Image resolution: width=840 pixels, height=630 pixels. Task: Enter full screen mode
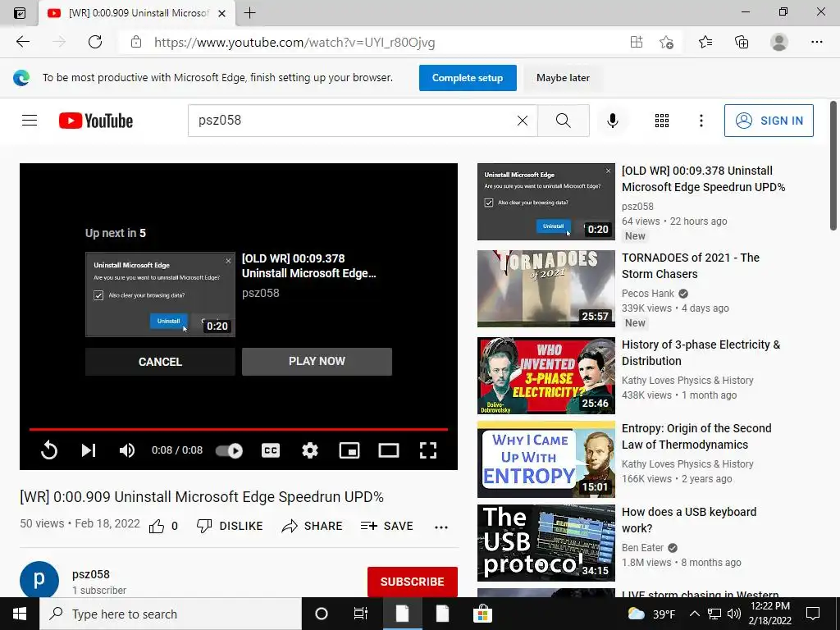(x=427, y=450)
